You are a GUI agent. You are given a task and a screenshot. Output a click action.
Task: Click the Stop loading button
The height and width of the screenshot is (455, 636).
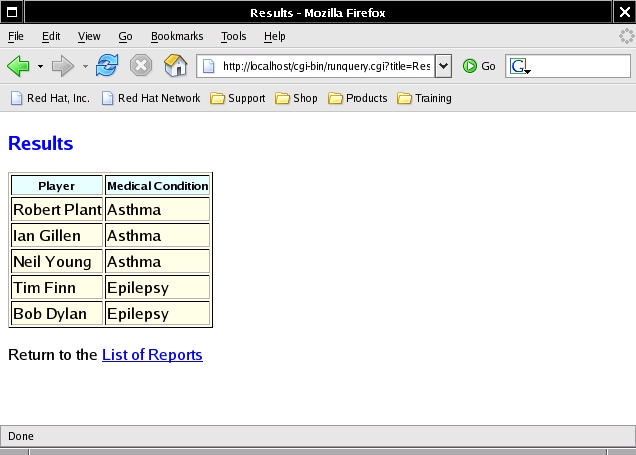click(141, 66)
